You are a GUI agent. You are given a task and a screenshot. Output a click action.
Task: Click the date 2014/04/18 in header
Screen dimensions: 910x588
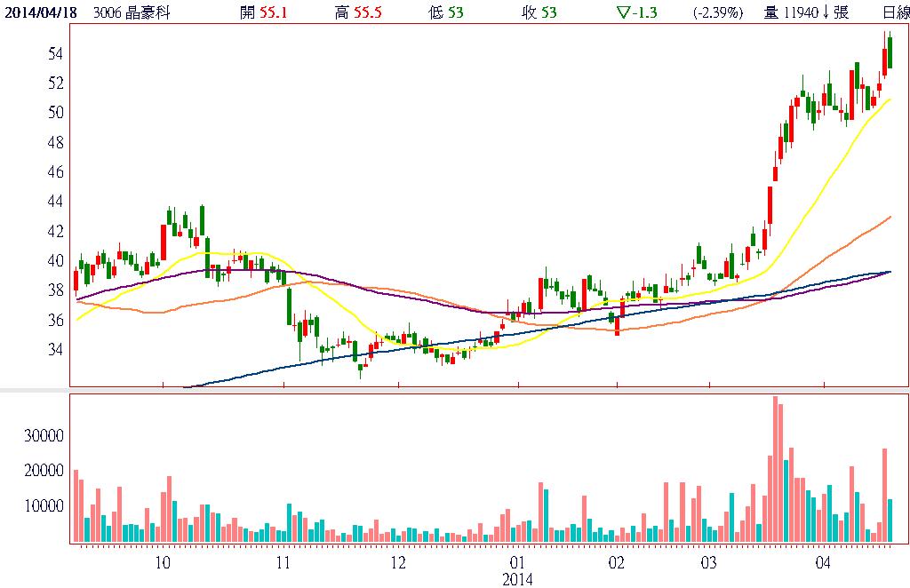[x=38, y=12]
